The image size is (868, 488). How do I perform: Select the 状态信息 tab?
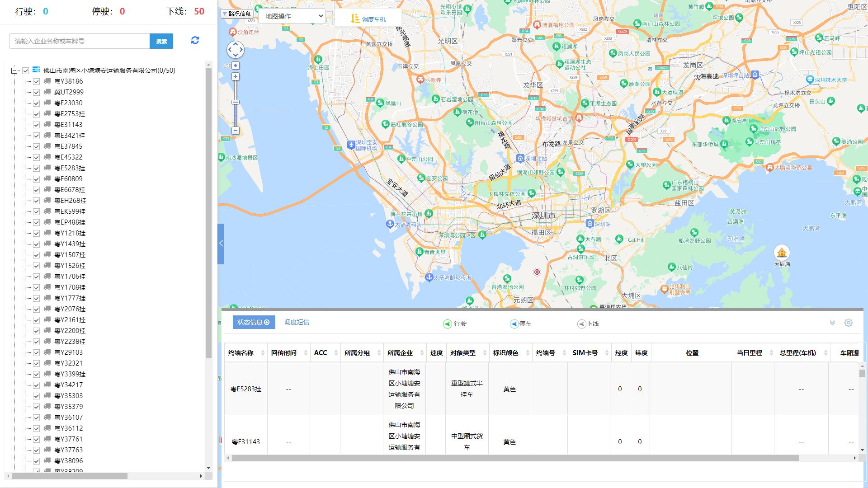pos(253,322)
